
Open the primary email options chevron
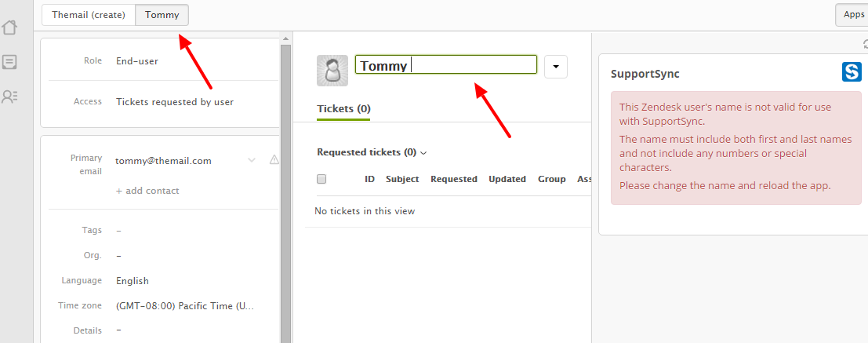tap(252, 160)
